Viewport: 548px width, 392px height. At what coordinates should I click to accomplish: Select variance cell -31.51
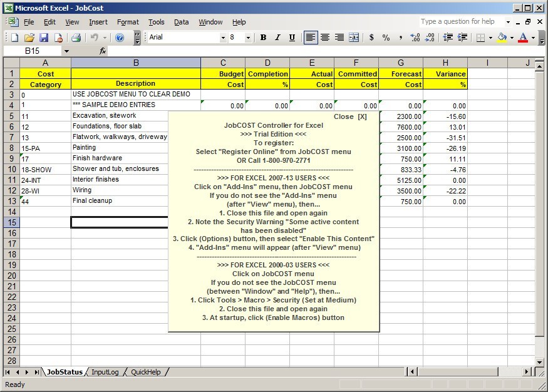tap(445, 138)
